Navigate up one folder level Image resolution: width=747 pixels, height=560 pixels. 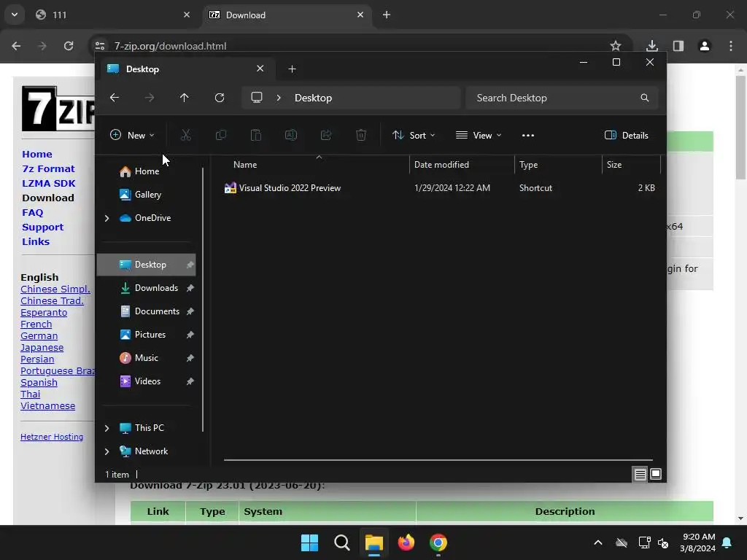[x=185, y=98]
